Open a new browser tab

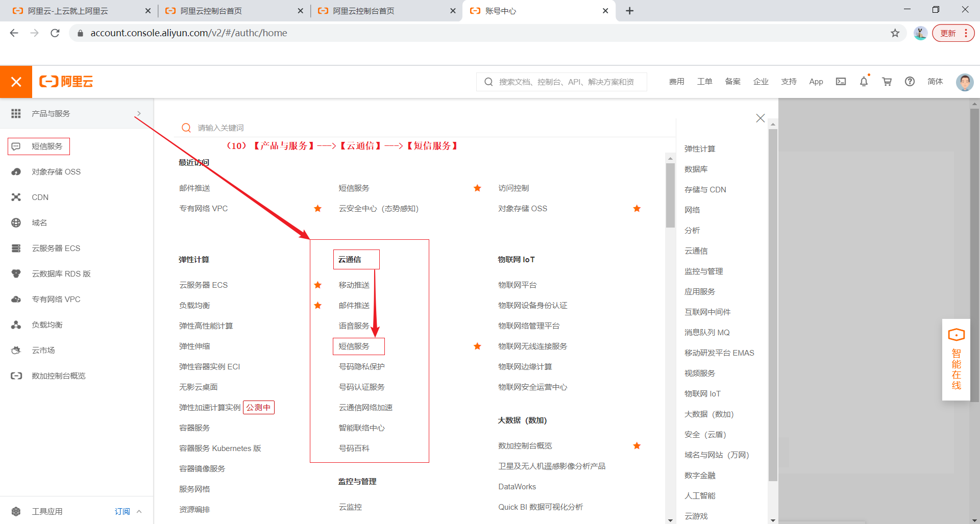[x=629, y=11]
